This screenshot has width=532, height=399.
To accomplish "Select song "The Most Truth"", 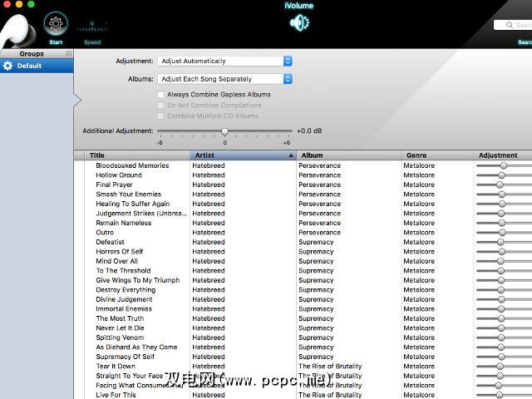I will pyautogui.click(x=120, y=318).
